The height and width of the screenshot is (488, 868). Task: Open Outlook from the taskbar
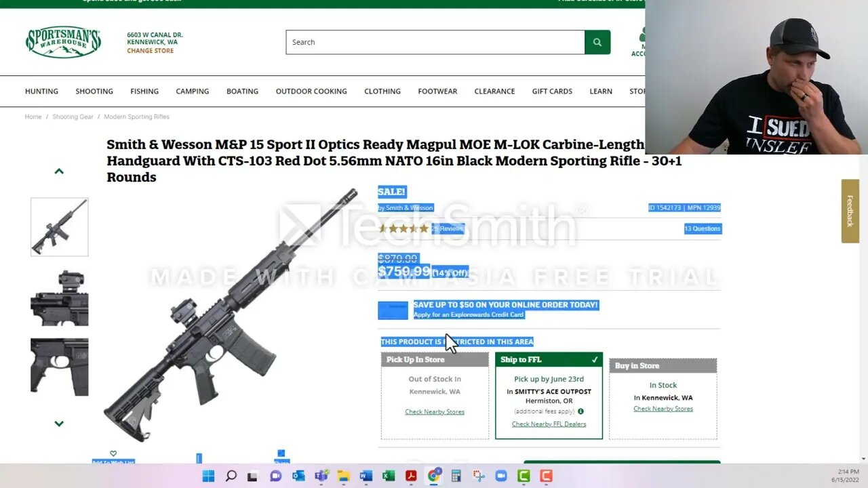click(298, 476)
